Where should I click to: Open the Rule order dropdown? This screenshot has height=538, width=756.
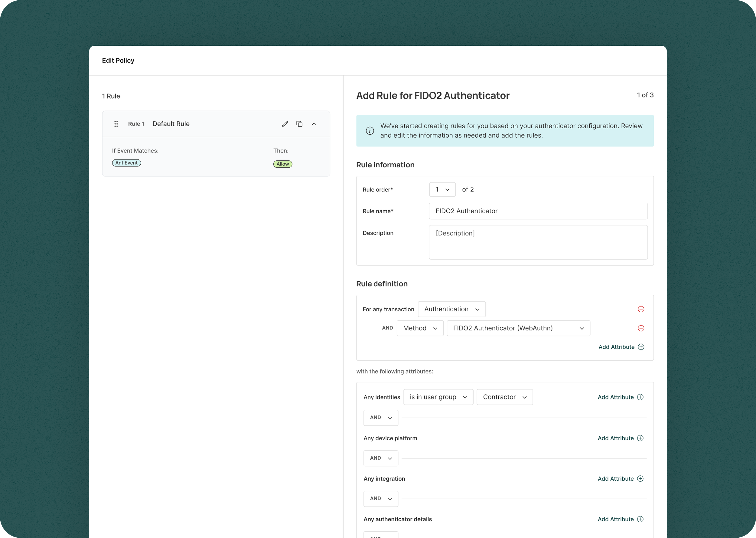[442, 189]
